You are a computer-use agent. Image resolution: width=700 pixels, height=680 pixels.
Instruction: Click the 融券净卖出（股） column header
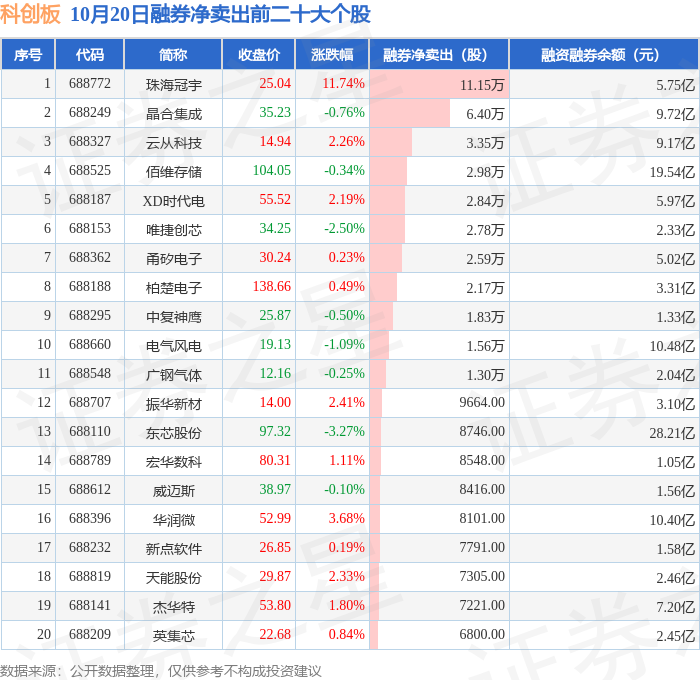(x=439, y=54)
